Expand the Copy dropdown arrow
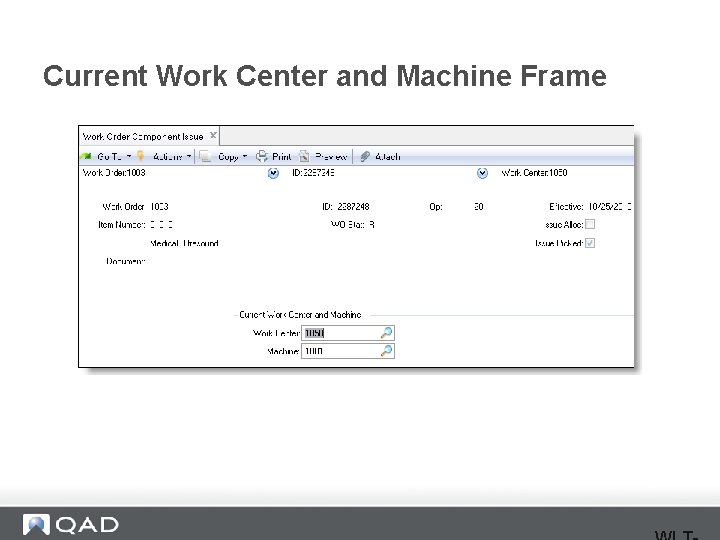720x540 pixels. point(245,157)
